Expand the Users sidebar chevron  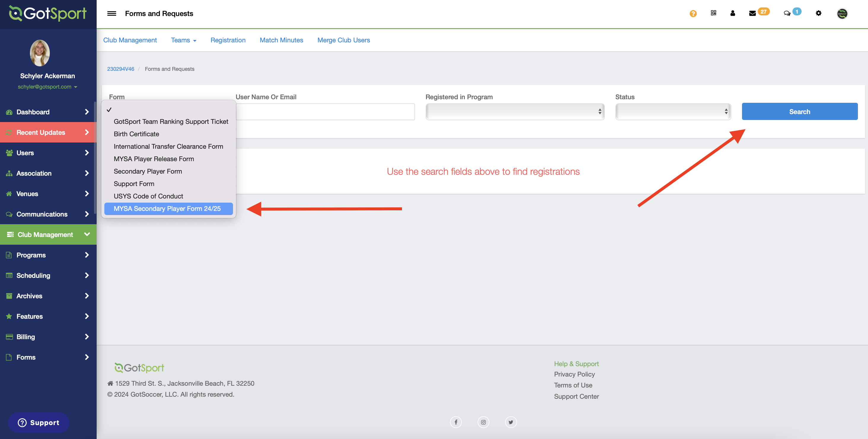pos(87,153)
